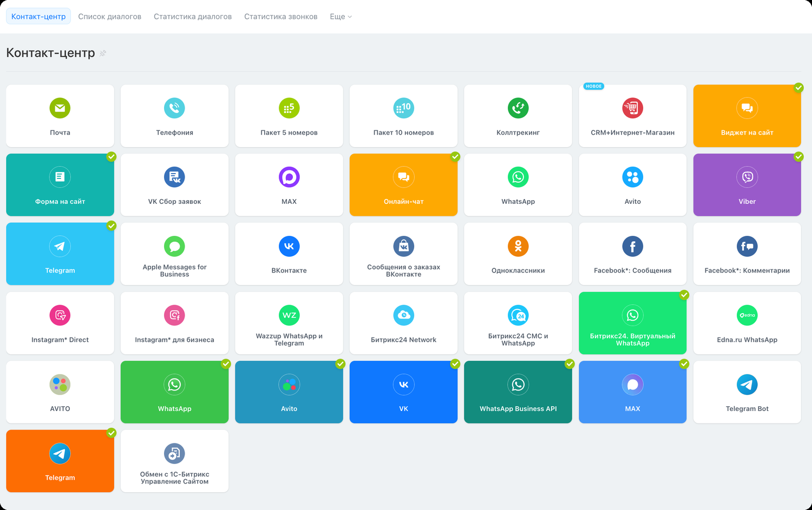Click the ВКонтакте logo icon
812x510 pixels.
click(x=289, y=246)
